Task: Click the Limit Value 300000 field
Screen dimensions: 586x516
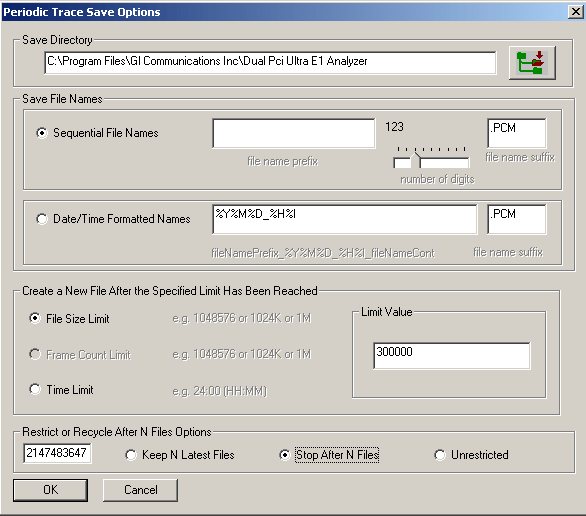Action: click(451, 356)
